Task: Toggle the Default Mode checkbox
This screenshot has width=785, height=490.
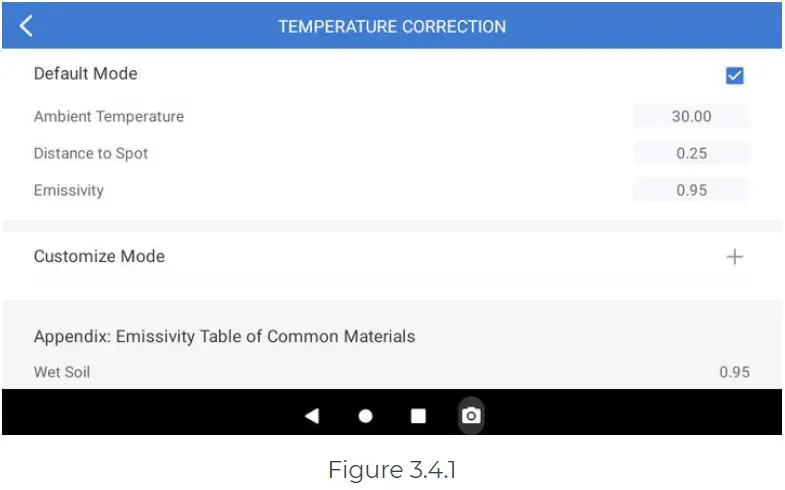Action: pos(735,76)
